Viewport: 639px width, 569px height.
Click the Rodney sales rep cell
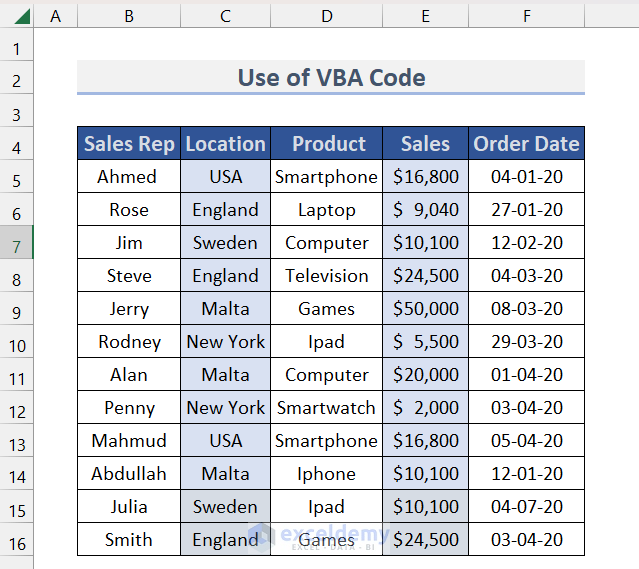pyautogui.click(x=129, y=342)
